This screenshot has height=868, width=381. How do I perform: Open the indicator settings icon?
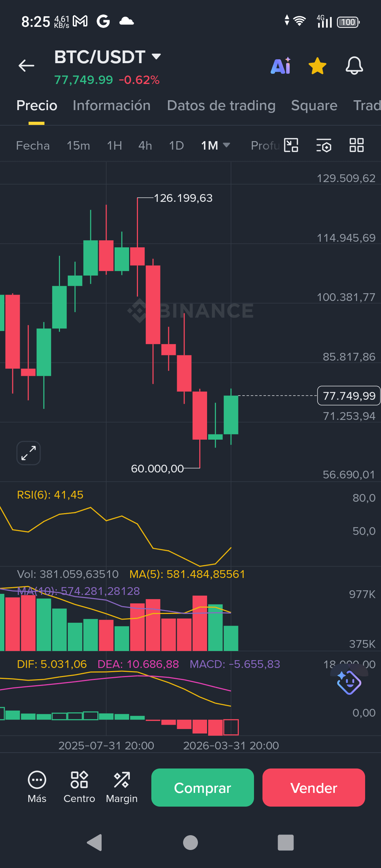324,145
